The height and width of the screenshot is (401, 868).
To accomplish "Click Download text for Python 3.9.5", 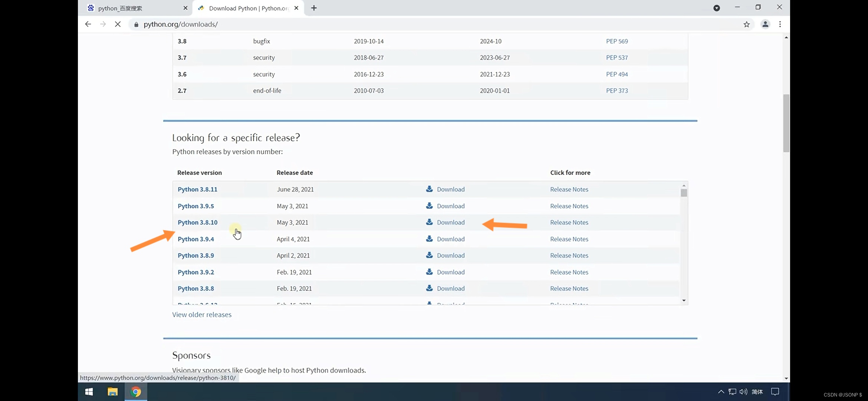I will point(451,206).
